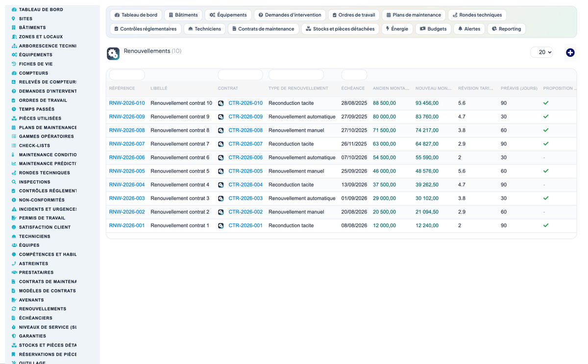Open Non-conformités in the sidebar

coord(42,200)
